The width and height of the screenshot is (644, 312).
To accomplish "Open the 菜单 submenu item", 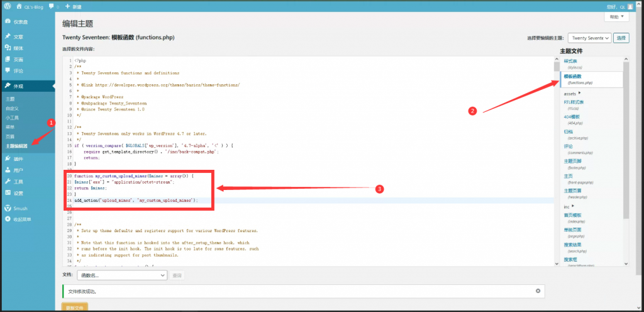I will 10,127.
